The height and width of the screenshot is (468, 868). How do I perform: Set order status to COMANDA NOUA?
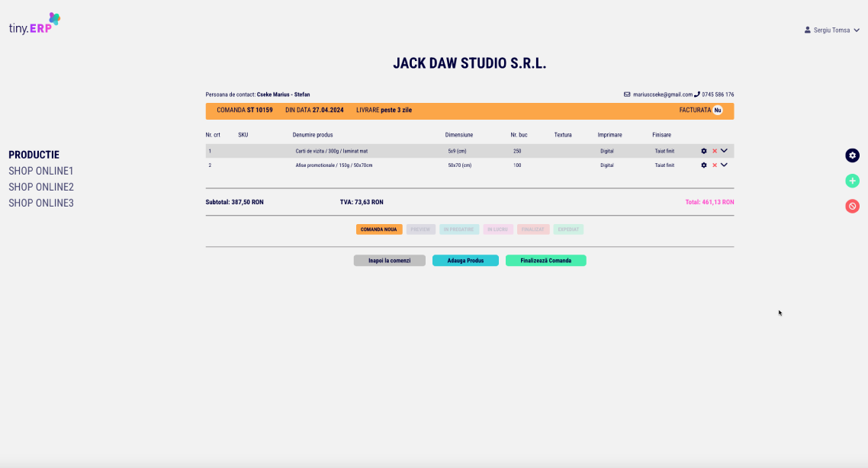379,229
